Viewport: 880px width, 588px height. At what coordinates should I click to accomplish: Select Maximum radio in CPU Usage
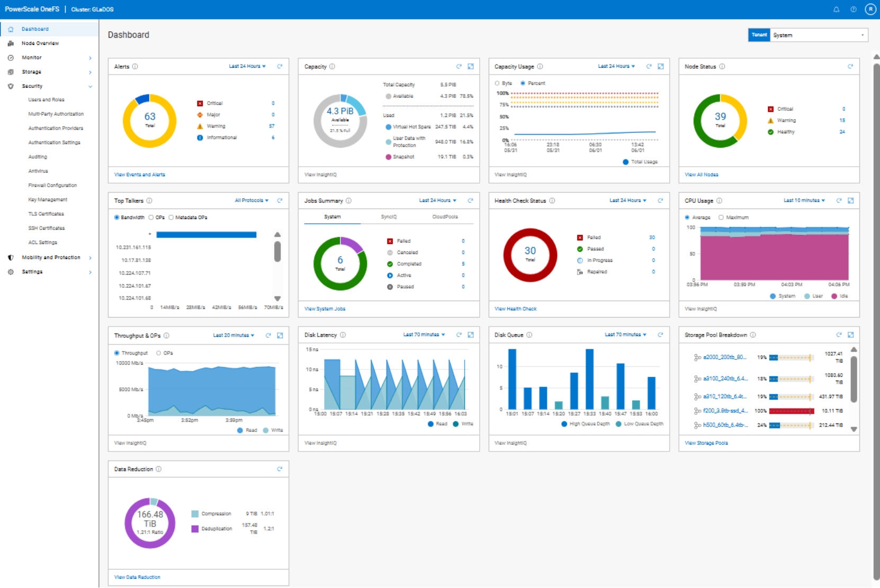[721, 218]
